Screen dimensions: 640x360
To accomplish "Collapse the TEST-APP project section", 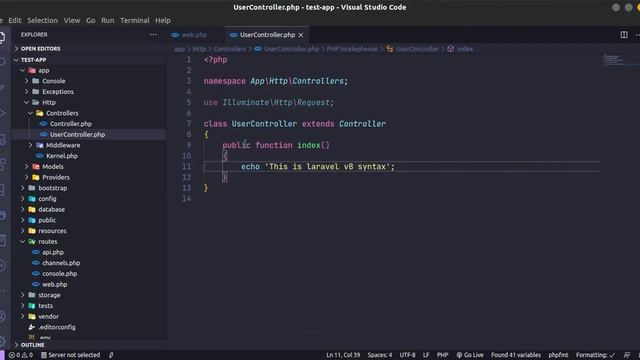I will pyautogui.click(x=89, y=60).
